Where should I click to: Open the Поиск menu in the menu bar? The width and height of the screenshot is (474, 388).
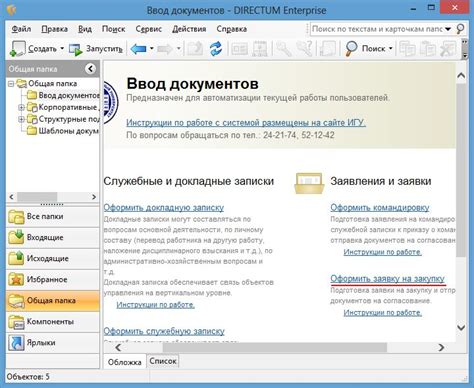click(x=113, y=29)
